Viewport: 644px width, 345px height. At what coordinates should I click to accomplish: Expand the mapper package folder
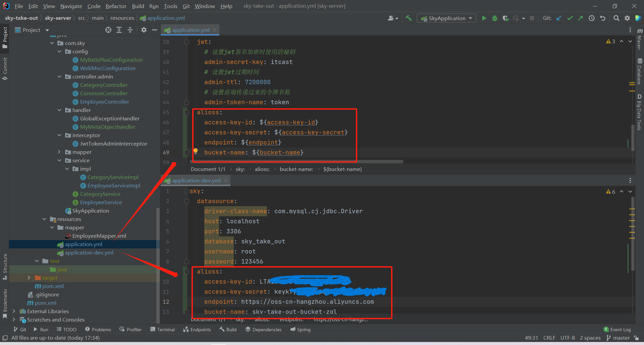(x=59, y=152)
